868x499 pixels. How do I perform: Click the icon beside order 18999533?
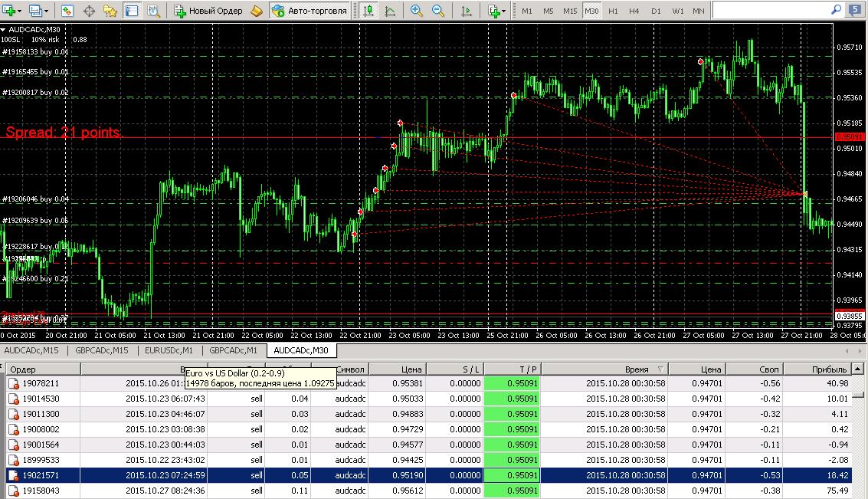click(x=13, y=460)
